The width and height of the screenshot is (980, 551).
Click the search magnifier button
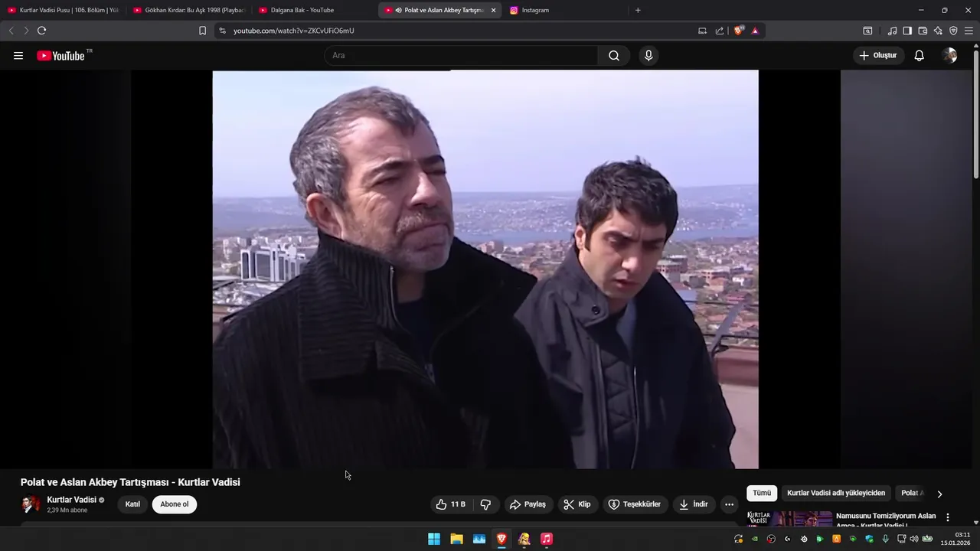point(614,55)
